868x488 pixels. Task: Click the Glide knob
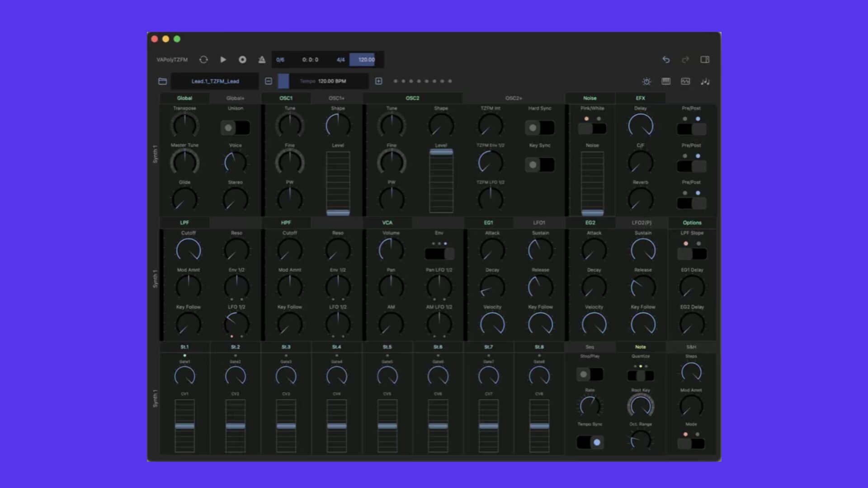pyautogui.click(x=184, y=199)
